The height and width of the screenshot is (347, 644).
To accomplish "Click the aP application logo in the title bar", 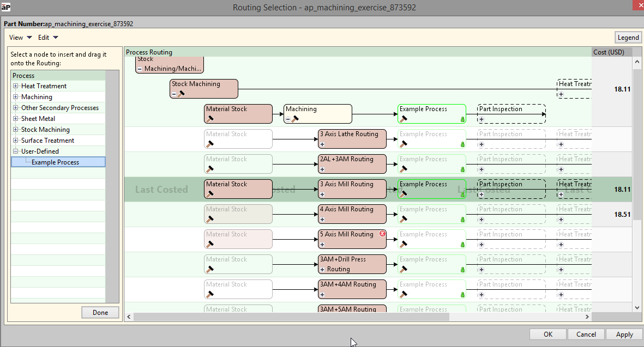I will pyautogui.click(x=7, y=7).
